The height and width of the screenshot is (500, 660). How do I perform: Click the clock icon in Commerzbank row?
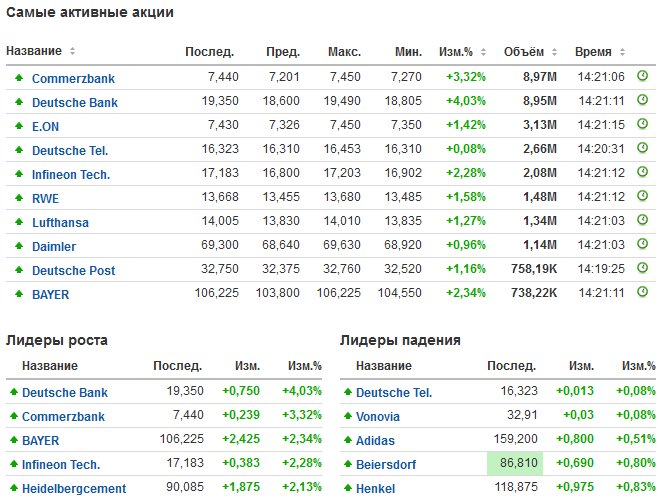tap(642, 76)
